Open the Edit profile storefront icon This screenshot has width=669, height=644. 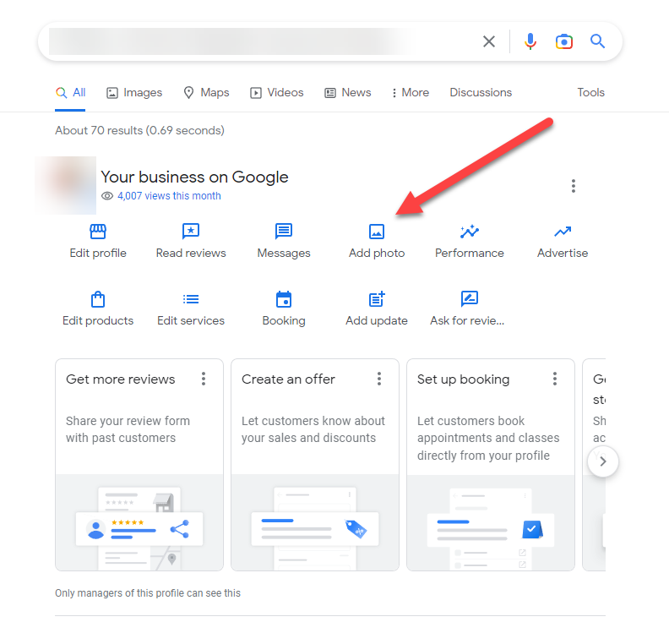coord(98,232)
